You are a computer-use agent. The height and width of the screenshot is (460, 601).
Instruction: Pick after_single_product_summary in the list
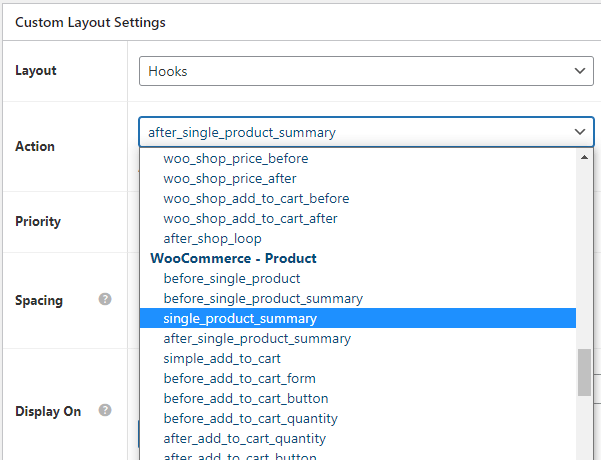(257, 339)
